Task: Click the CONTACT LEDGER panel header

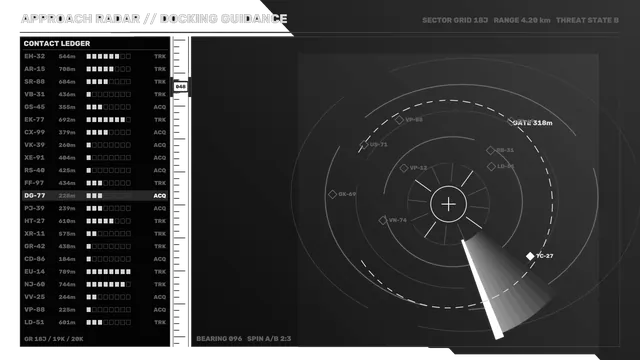Action: [x=57, y=43]
